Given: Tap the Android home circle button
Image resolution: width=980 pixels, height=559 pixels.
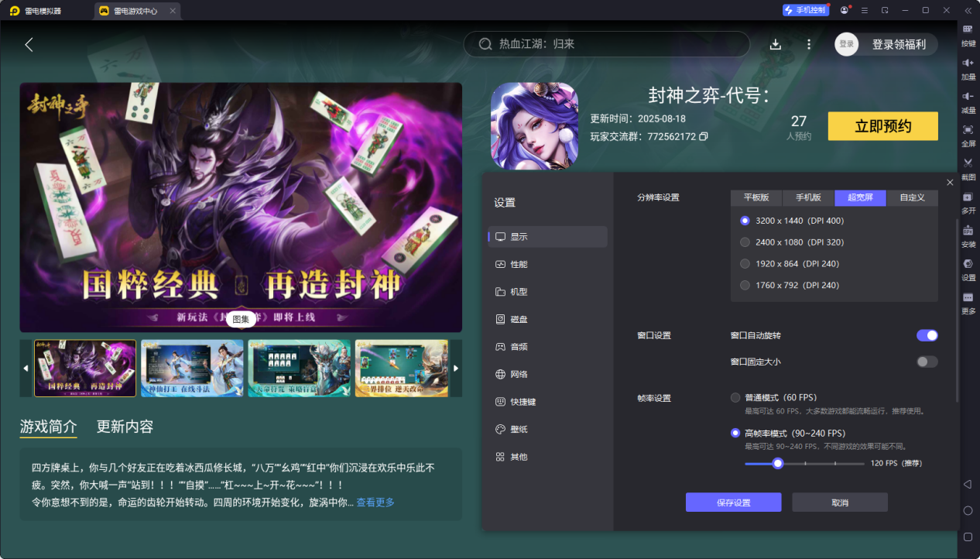Looking at the screenshot, I should (968, 510).
